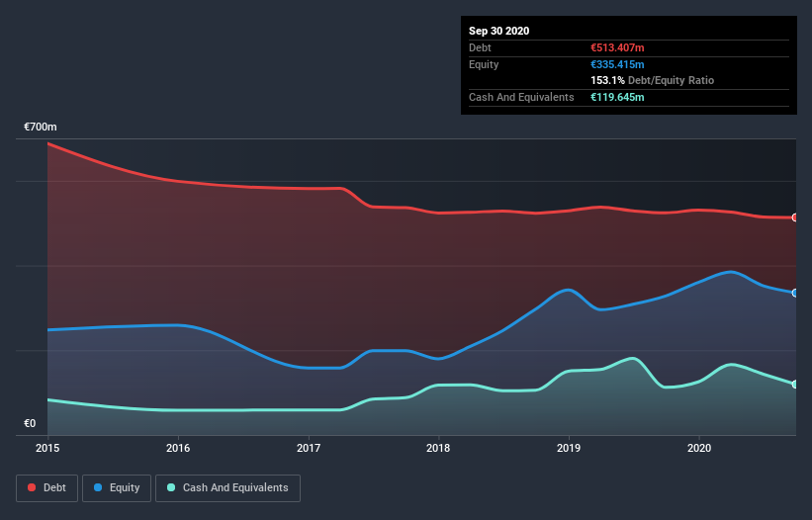Toggle the Equity legend button
The height and width of the screenshot is (520, 812).
(117, 488)
